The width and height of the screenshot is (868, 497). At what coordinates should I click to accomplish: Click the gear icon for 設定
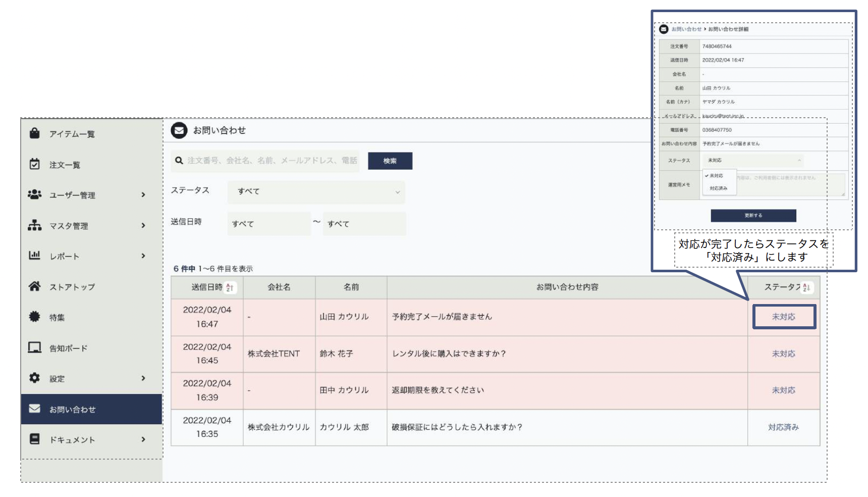34,378
